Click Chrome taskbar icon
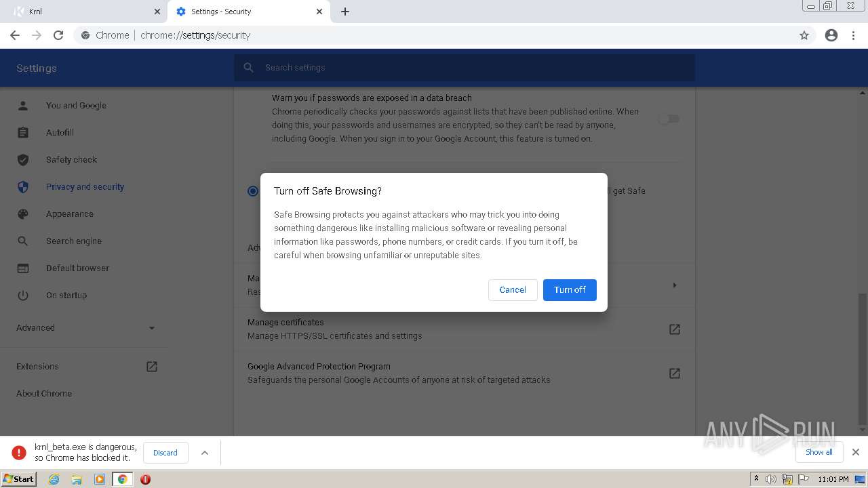 [122, 479]
